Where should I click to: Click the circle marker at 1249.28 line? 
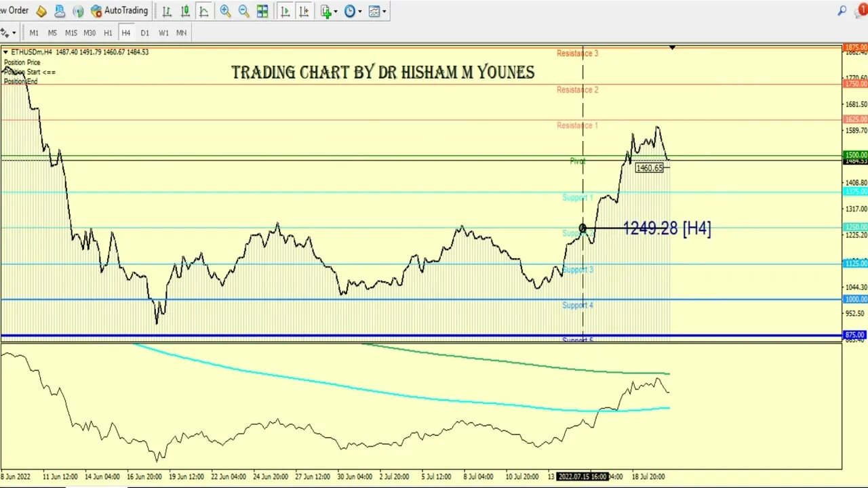[x=583, y=228]
